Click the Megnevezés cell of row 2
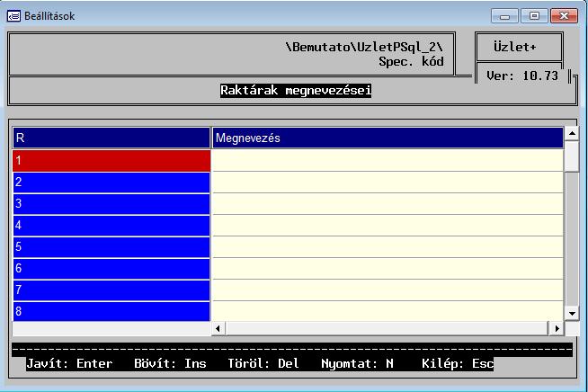The image size is (588, 392). (388, 183)
